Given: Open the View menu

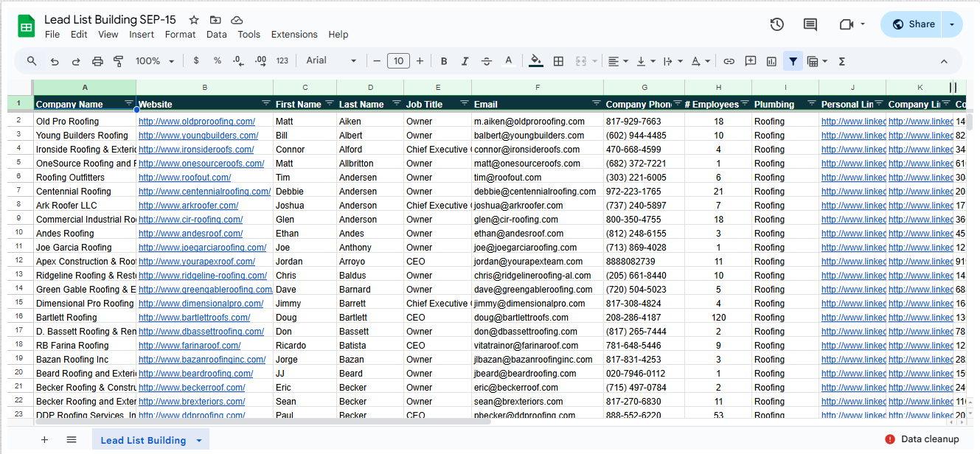Looking at the screenshot, I should point(108,35).
